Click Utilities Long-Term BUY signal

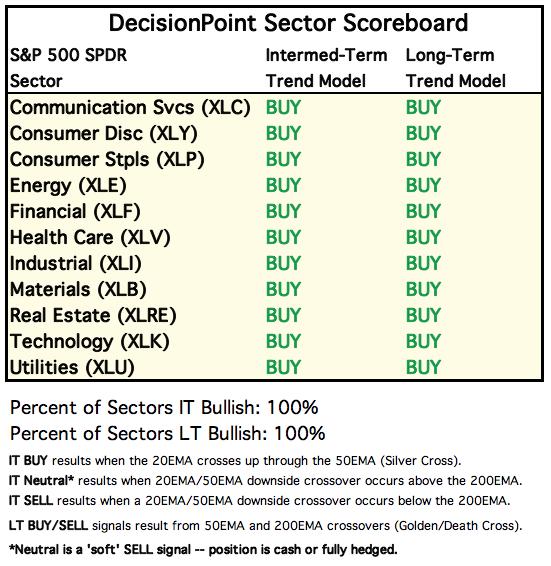point(423,367)
